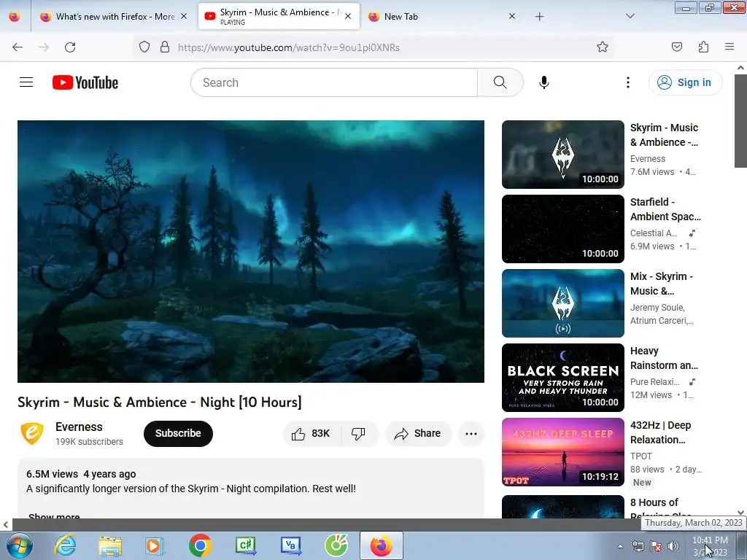
Task: Open the YouTube hamburger guide menu
Action: [26, 82]
